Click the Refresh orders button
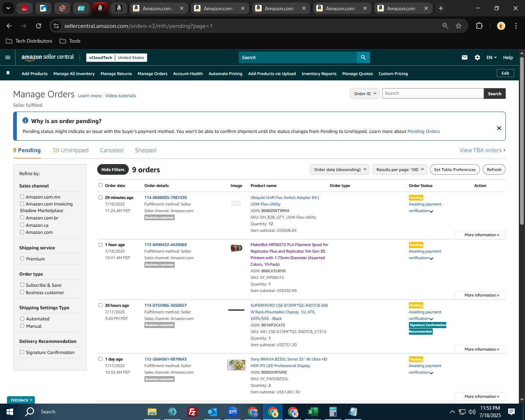 point(494,169)
